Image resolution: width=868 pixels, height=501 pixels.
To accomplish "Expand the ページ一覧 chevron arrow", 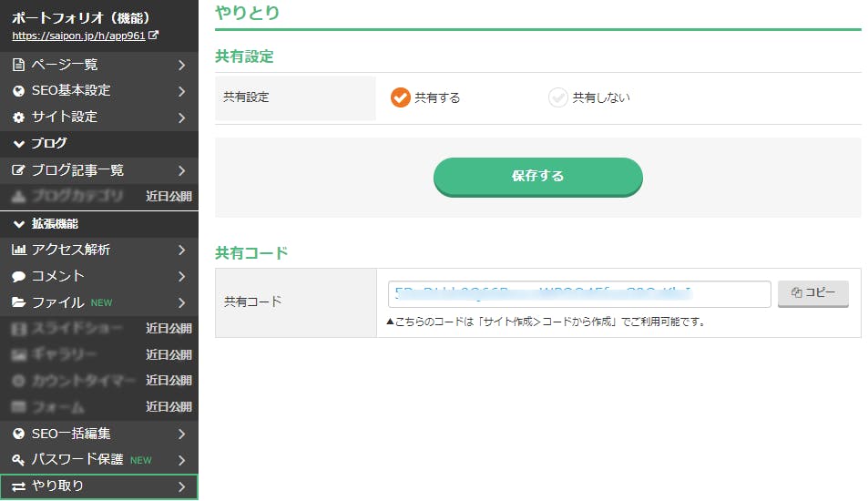I will pyautogui.click(x=182, y=65).
